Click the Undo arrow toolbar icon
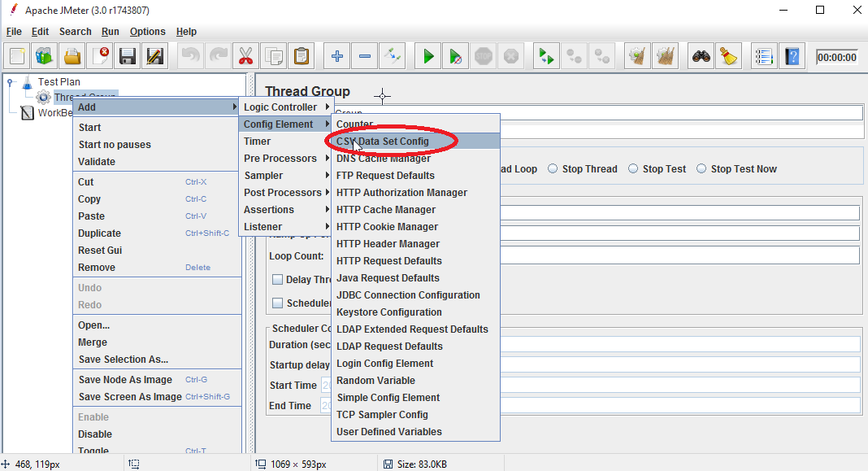868x471 pixels. [191, 56]
